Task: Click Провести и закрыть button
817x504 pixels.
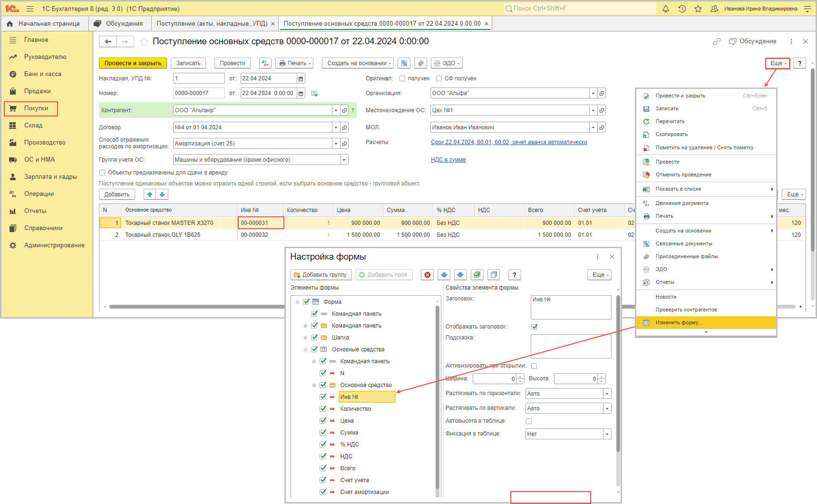Action: point(133,63)
